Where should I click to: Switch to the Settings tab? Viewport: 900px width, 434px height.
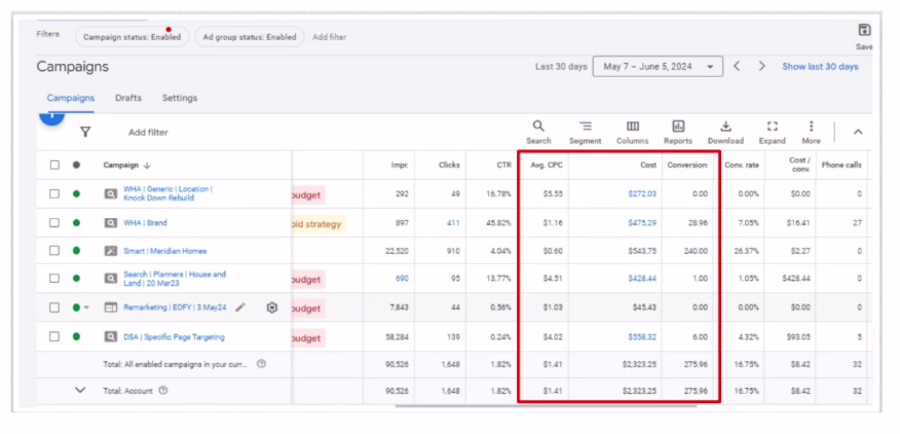point(180,98)
